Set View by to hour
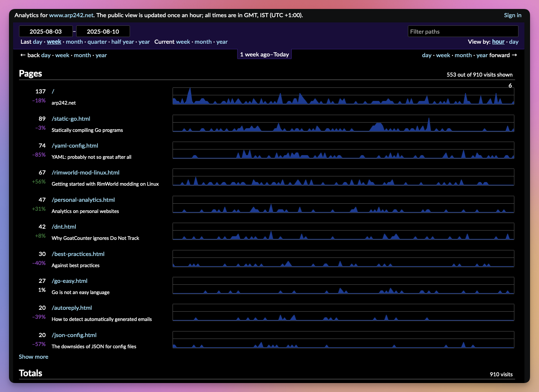The width and height of the screenshot is (539, 392). point(498,42)
